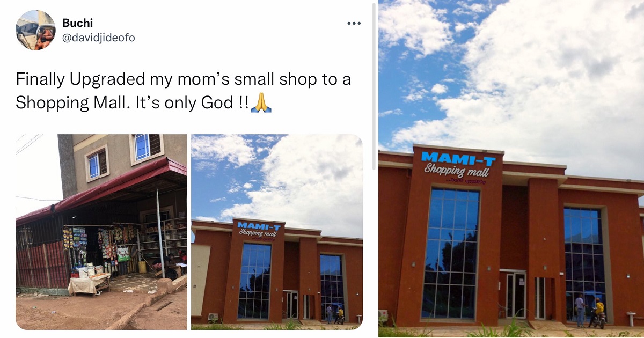Open the @davidjideofo handle link
Viewport: 644px width, 338px height.
(x=99, y=38)
